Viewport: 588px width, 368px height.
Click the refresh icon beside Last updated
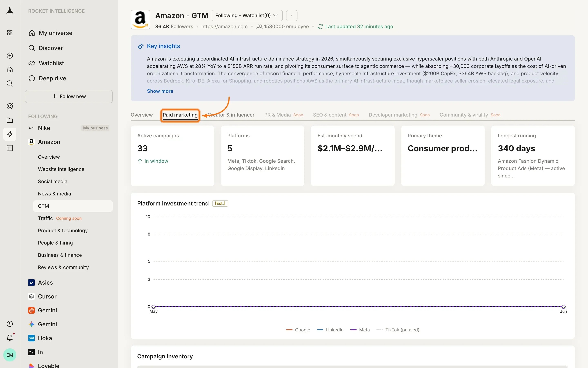320,27
